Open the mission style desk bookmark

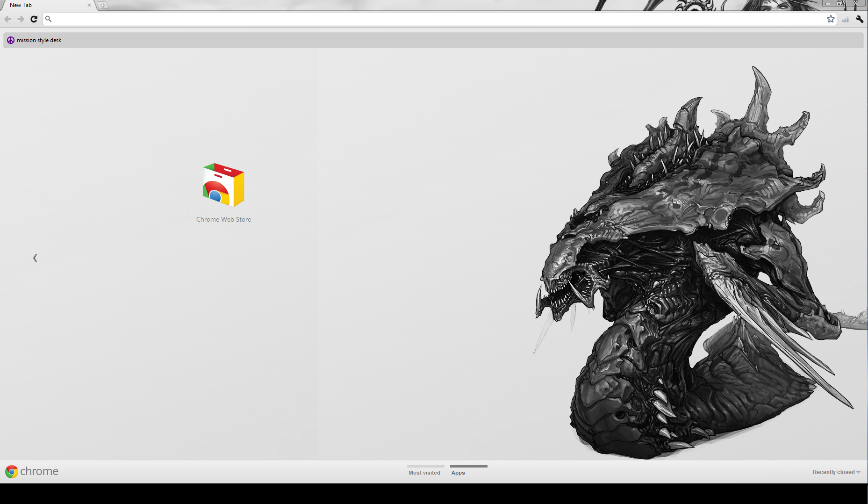34,40
